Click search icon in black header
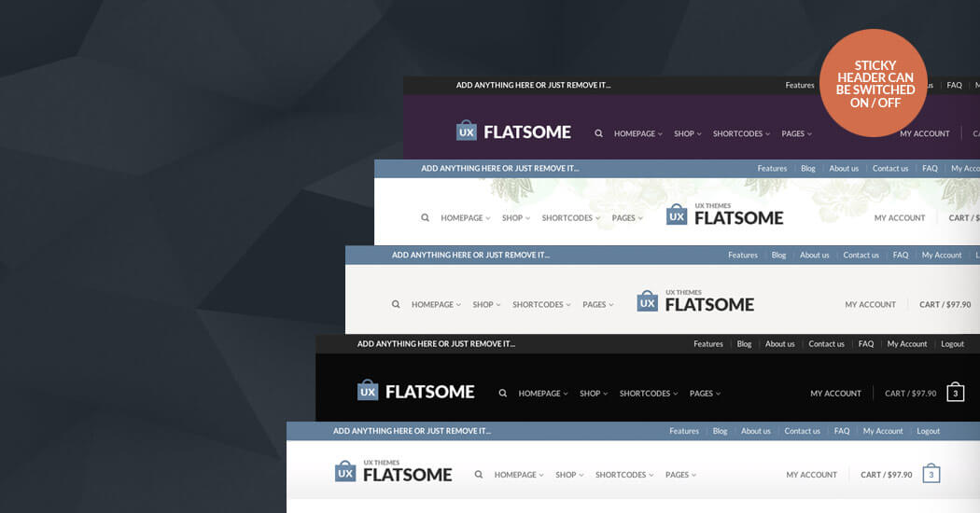Image resolution: width=980 pixels, height=513 pixels. coord(502,393)
